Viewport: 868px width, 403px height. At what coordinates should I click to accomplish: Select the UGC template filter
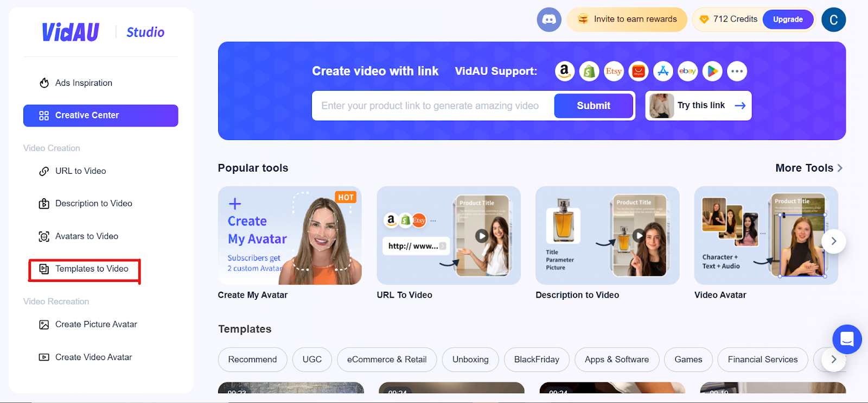312,360
